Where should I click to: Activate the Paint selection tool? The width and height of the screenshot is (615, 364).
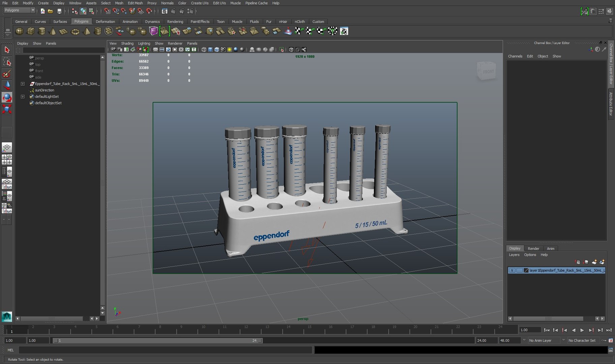tap(7, 73)
